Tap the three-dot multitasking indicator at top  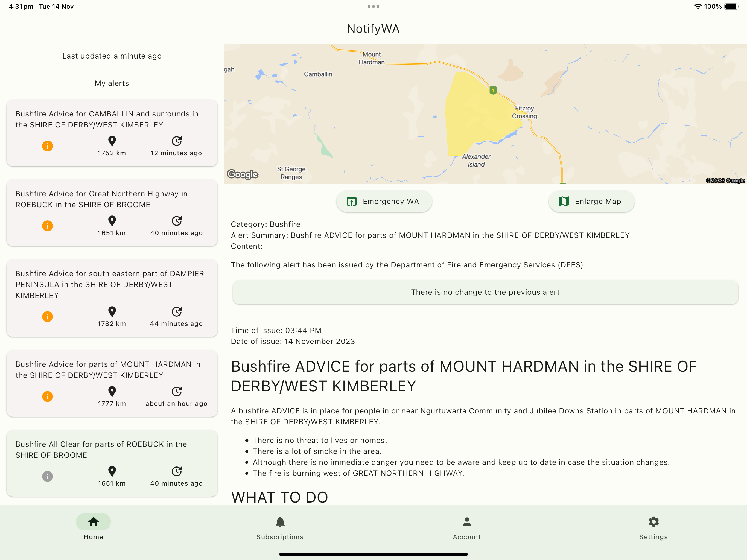click(373, 6)
